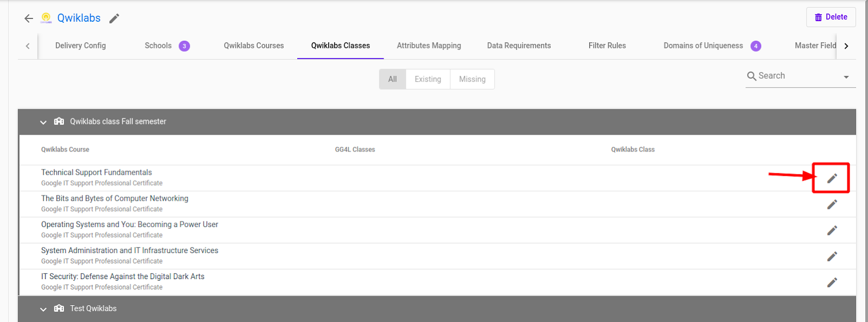Click the 'Qwiklabs Course' column header
868x322 pixels.
[x=65, y=150]
